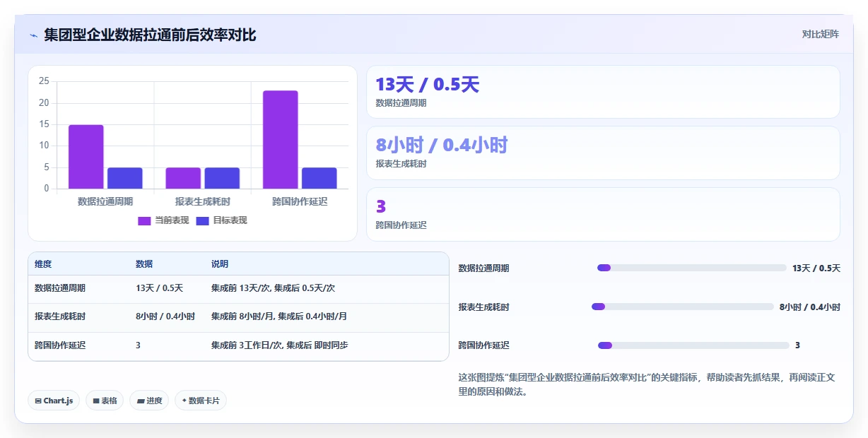Screen dimensions: 868x438
Task: Click the 维度 column header
Action: [x=43, y=264]
